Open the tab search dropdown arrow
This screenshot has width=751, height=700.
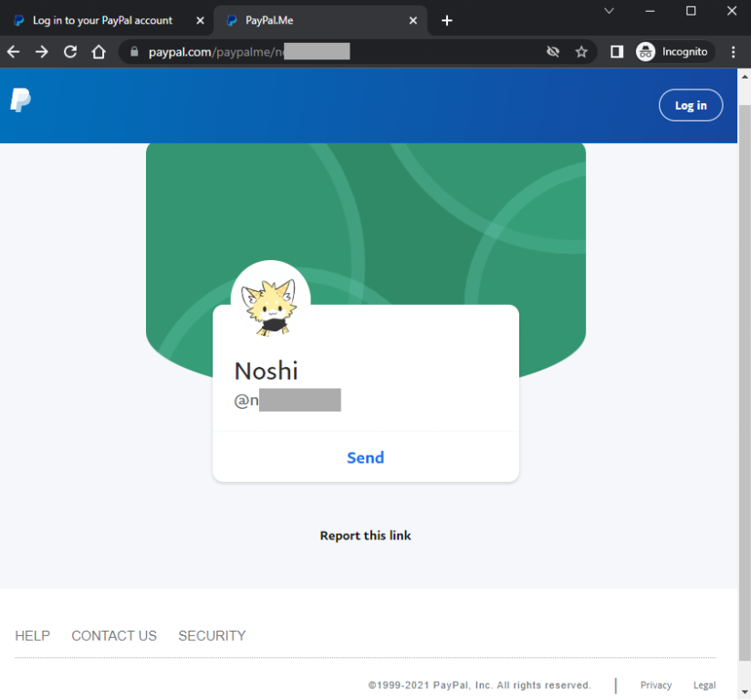609,11
